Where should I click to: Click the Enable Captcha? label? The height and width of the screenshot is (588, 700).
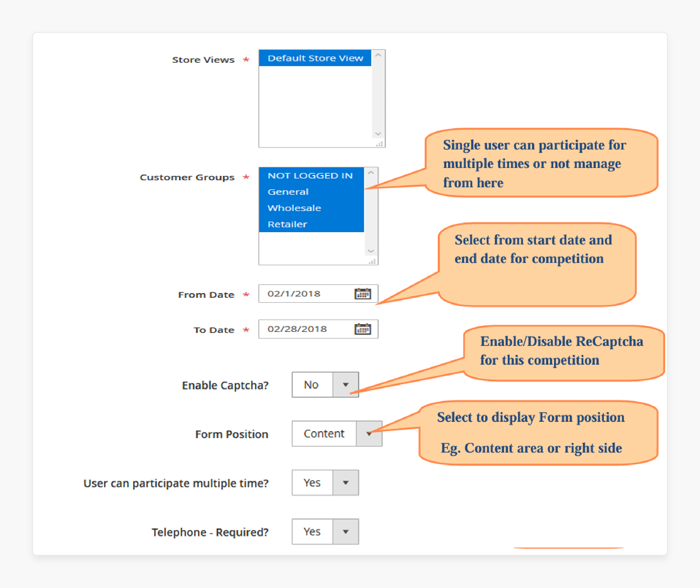coord(225,385)
